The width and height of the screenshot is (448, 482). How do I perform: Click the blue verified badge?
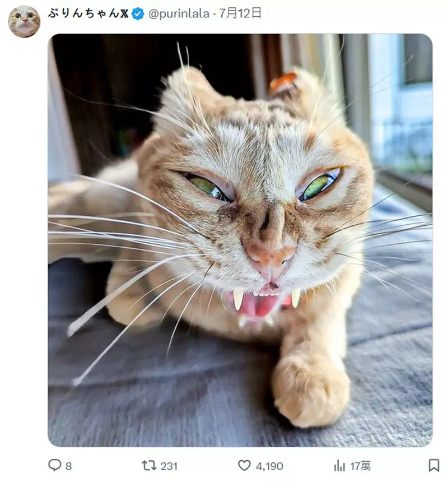pos(138,14)
